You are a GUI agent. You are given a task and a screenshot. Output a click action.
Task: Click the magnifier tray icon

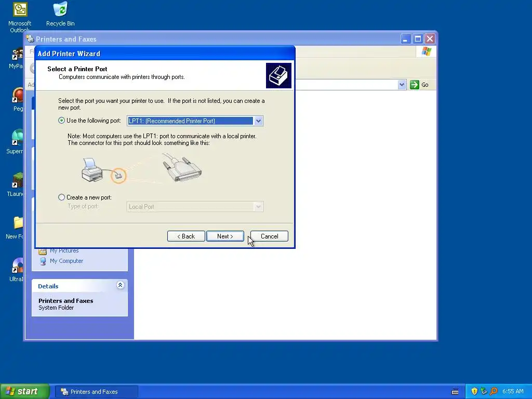click(x=494, y=391)
